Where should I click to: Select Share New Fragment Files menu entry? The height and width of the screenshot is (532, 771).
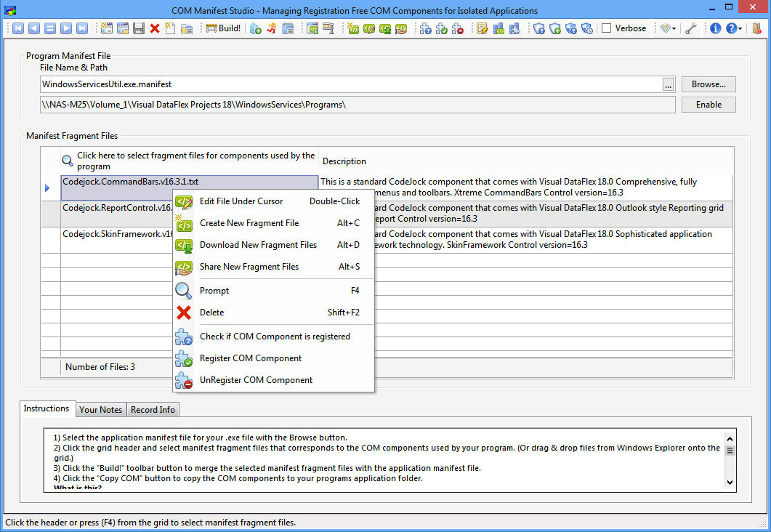pyautogui.click(x=273, y=267)
